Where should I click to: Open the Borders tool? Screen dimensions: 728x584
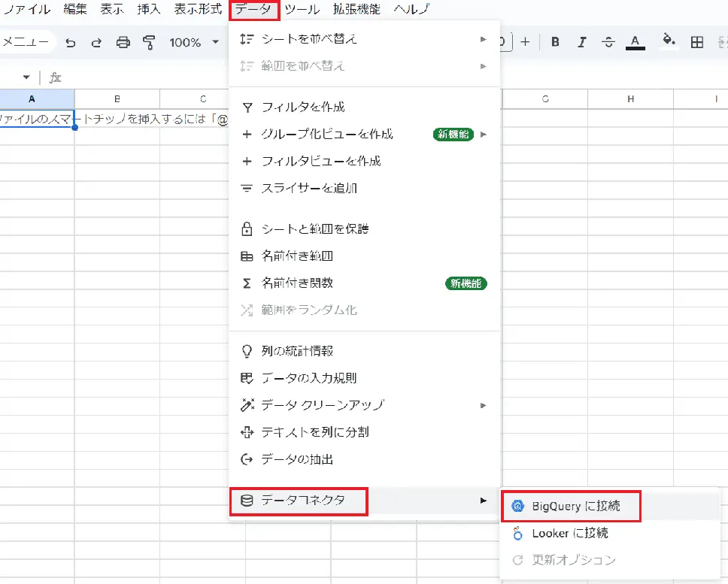click(x=697, y=42)
